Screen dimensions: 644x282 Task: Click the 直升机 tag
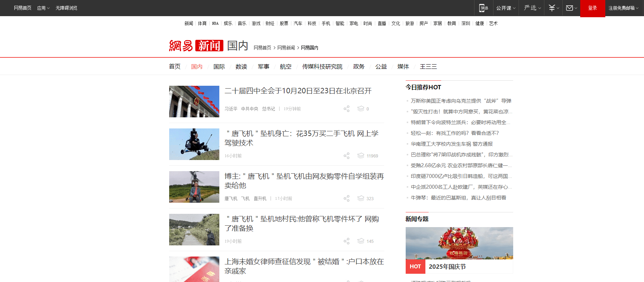tap(260, 198)
